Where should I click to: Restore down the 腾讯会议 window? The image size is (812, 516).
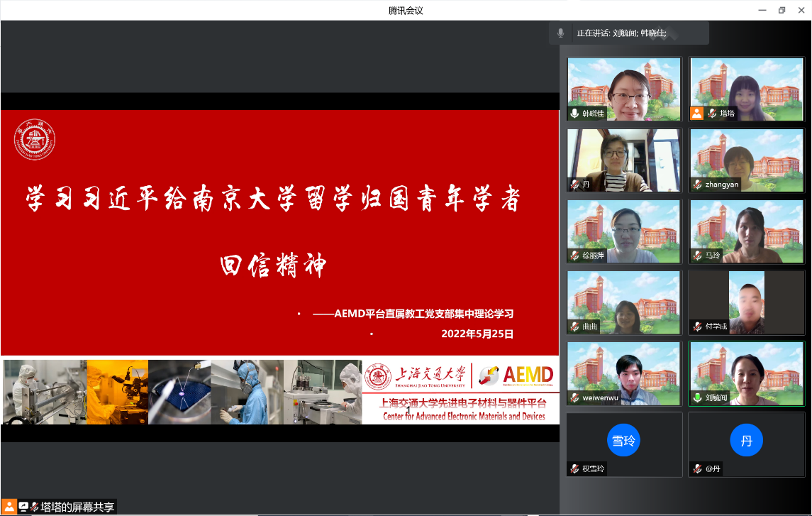[782, 10]
